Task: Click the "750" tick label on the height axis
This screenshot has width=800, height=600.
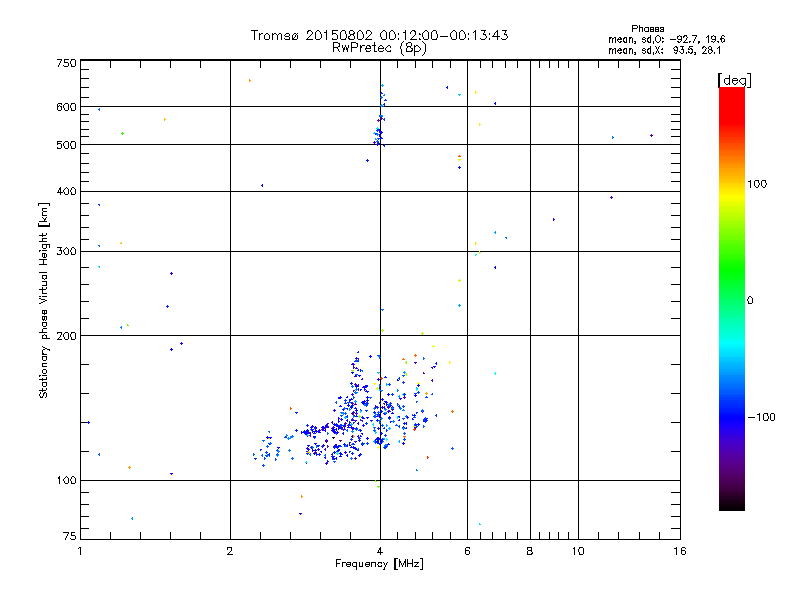Action: coord(66,63)
